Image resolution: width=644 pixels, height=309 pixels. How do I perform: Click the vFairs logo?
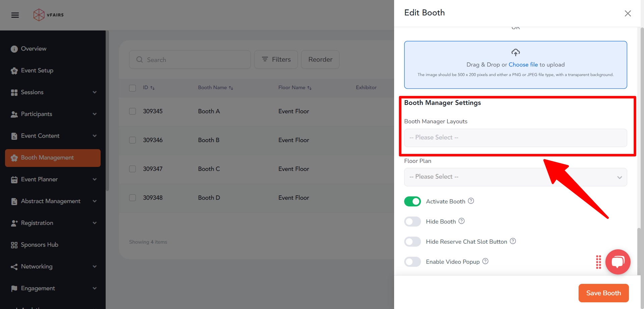[48, 15]
